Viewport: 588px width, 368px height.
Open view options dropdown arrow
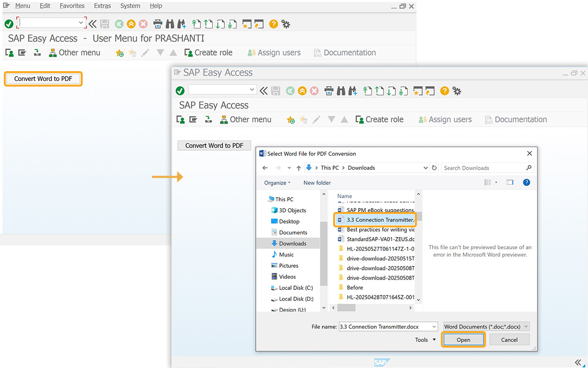point(496,183)
